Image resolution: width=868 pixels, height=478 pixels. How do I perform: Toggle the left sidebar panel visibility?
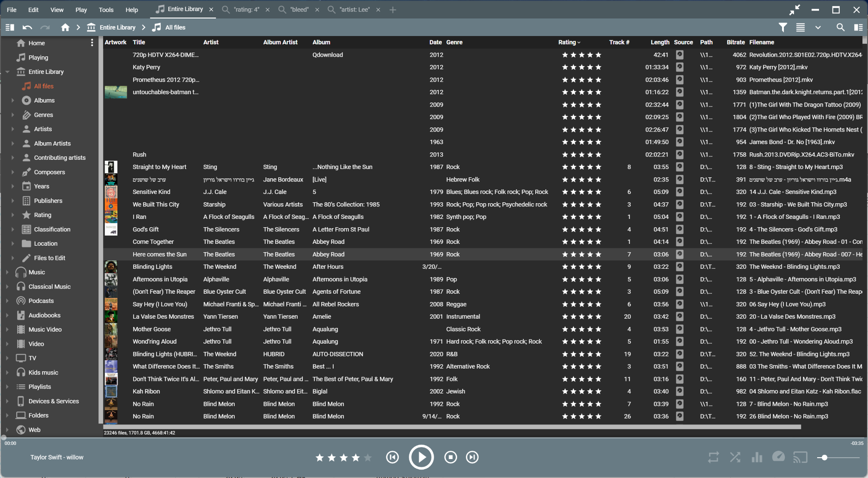[10, 28]
